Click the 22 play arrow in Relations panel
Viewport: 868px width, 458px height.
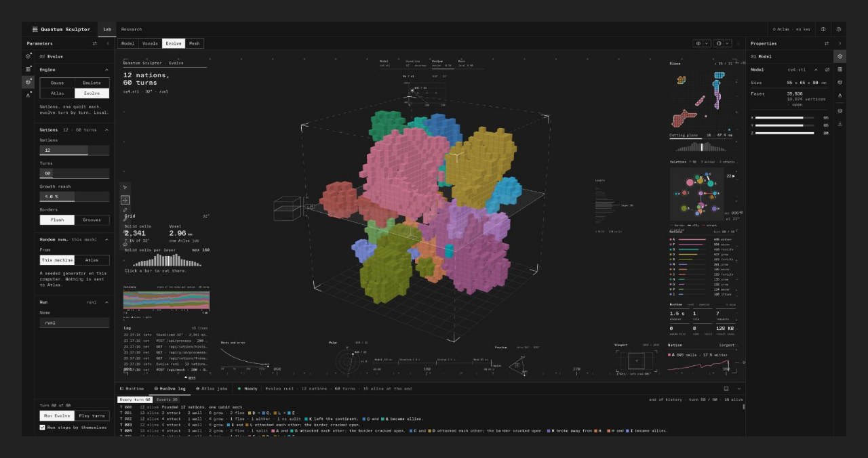[x=731, y=175]
